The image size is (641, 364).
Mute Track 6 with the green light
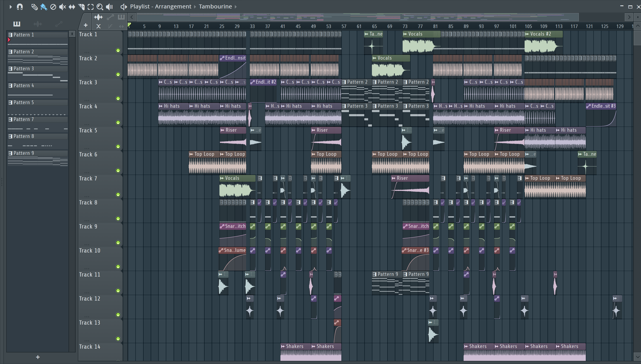pyautogui.click(x=118, y=170)
